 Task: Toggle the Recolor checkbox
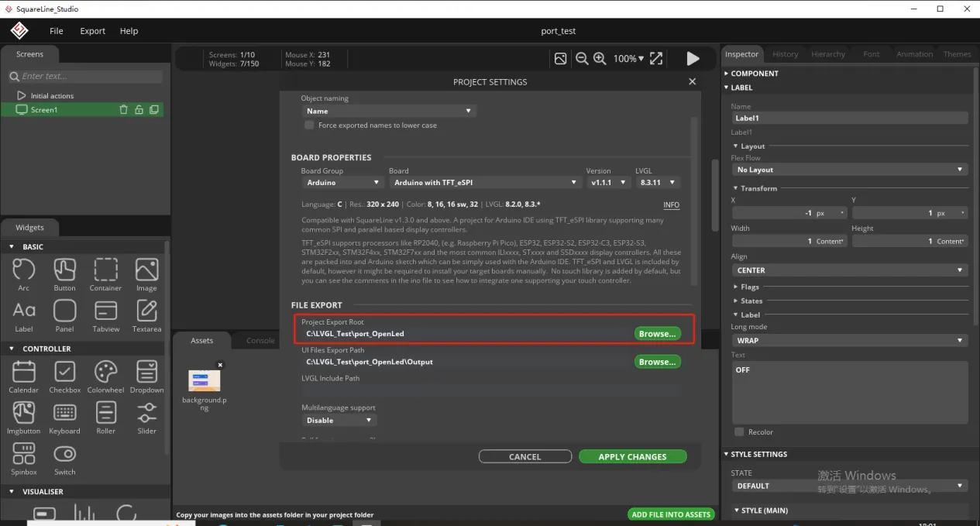pyautogui.click(x=739, y=432)
